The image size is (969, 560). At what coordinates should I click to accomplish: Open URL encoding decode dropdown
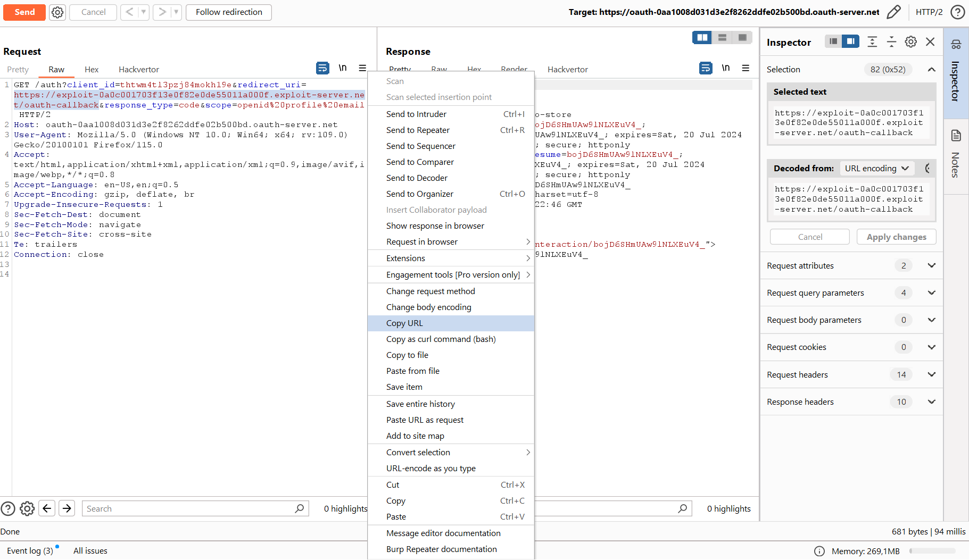point(877,169)
